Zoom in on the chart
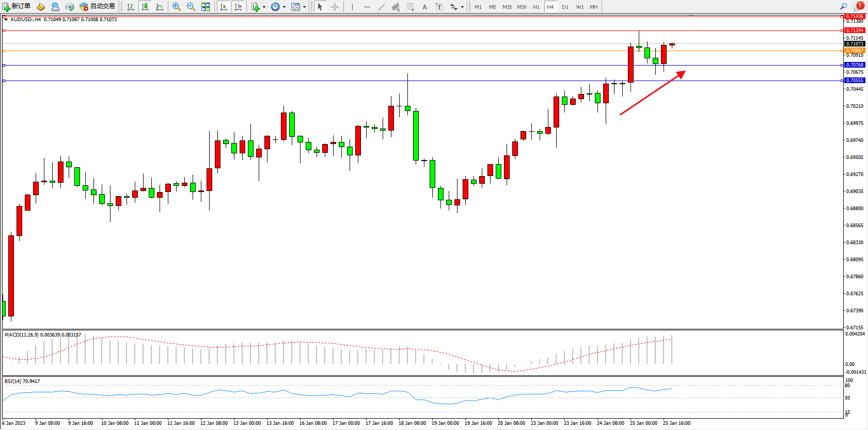The width and height of the screenshot is (868, 430). point(177,7)
